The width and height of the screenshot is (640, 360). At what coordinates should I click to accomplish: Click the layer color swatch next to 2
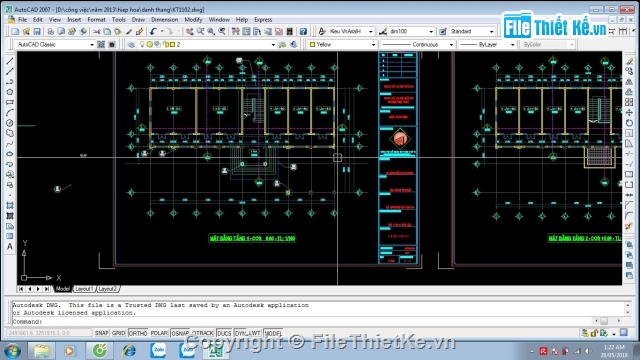click(x=172, y=44)
